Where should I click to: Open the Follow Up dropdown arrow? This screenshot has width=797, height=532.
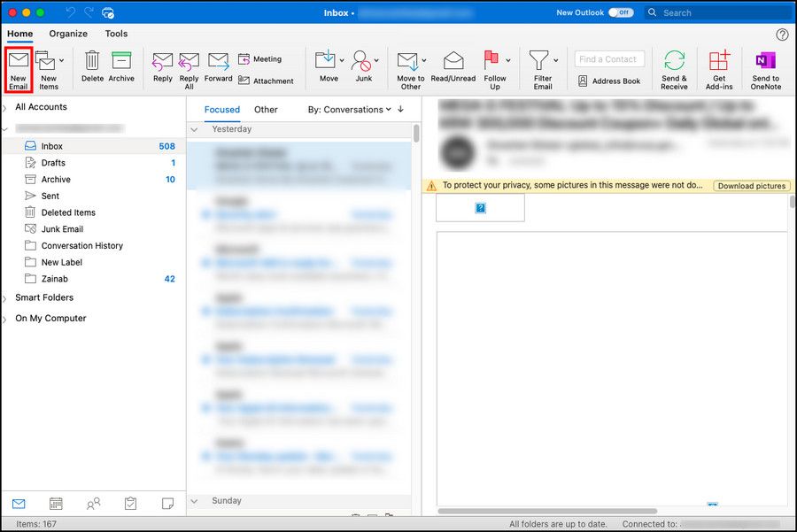click(508, 60)
